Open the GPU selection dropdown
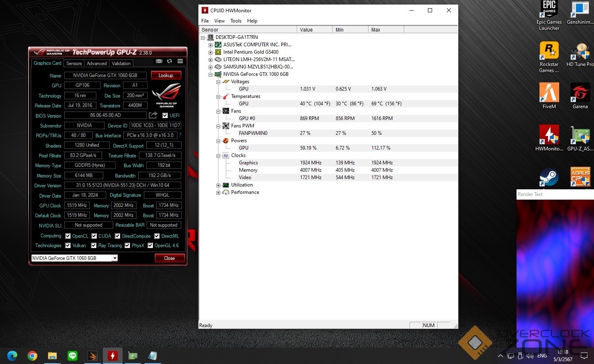594x364 pixels. pyautogui.click(x=115, y=258)
